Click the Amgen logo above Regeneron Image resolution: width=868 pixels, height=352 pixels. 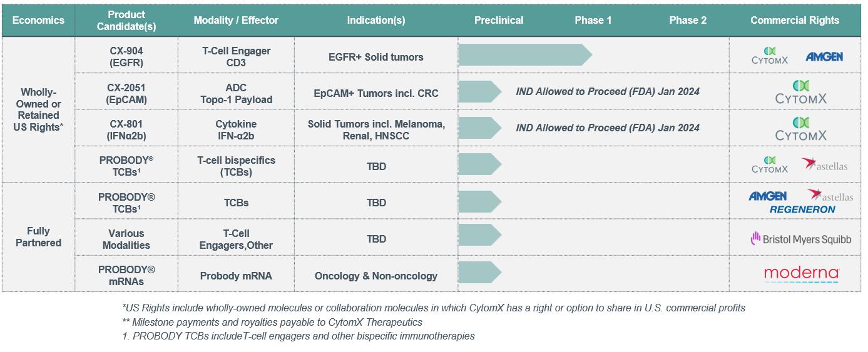click(767, 196)
